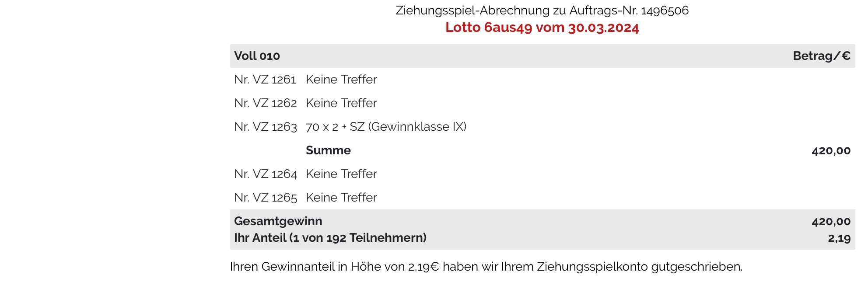
Task: Select the red Lotto 6aus49 date heading
Action: pos(542,28)
